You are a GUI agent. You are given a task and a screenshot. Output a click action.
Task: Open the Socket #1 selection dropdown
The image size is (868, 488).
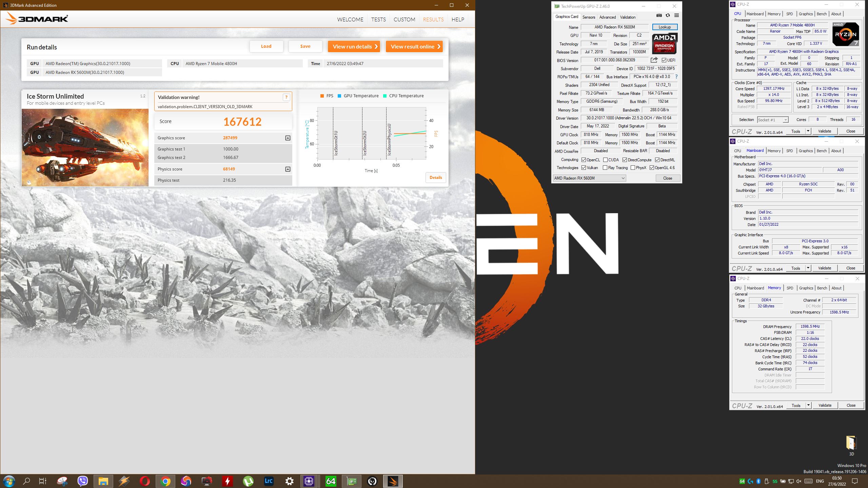click(772, 120)
